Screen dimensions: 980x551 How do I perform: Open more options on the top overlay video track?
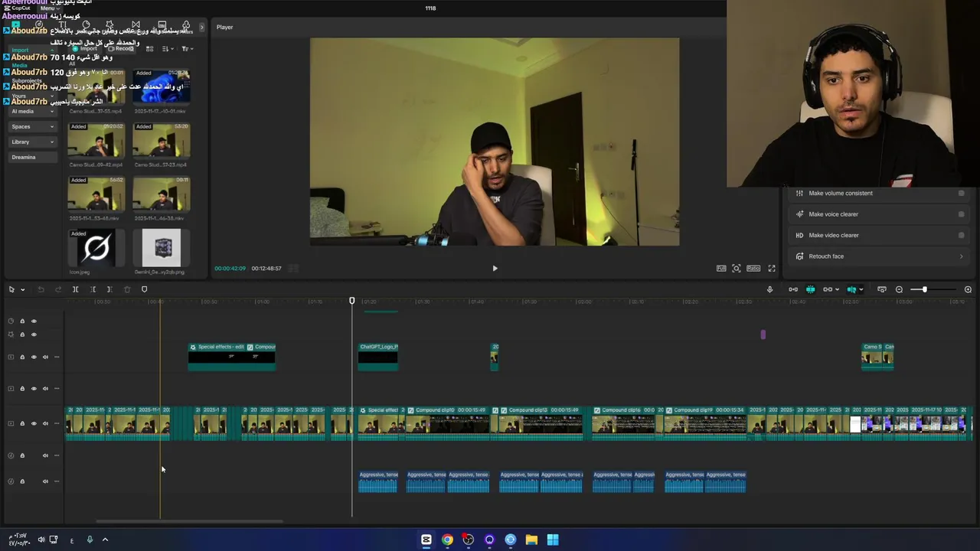pos(56,357)
